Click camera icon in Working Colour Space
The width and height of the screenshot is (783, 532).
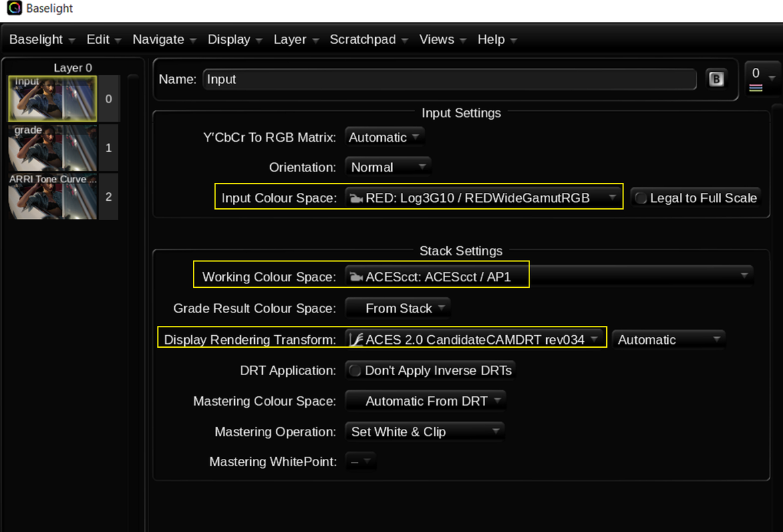click(x=356, y=277)
